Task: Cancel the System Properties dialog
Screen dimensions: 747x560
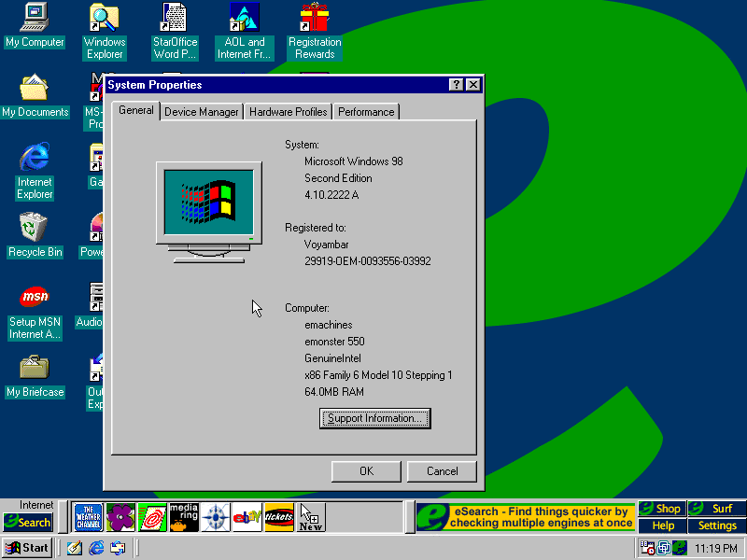Action: click(442, 471)
